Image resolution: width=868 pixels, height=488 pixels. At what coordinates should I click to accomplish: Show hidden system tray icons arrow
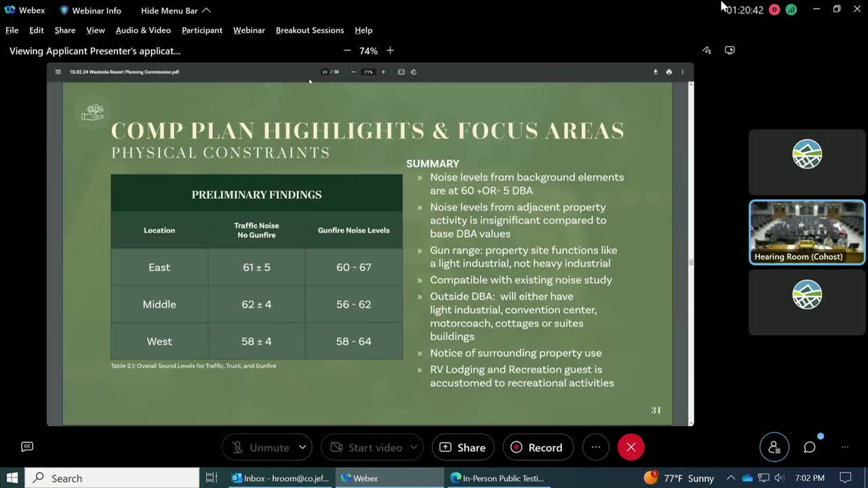[x=731, y=478]
